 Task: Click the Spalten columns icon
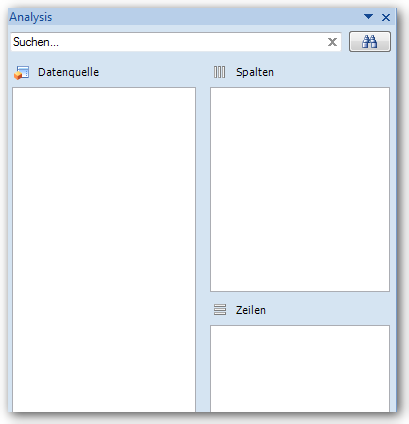click(219, 72)
